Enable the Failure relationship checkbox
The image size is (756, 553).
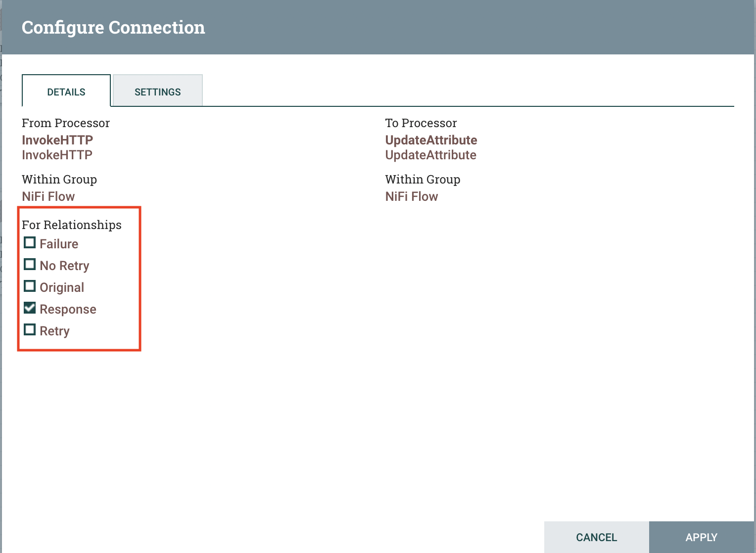point(30,242)
